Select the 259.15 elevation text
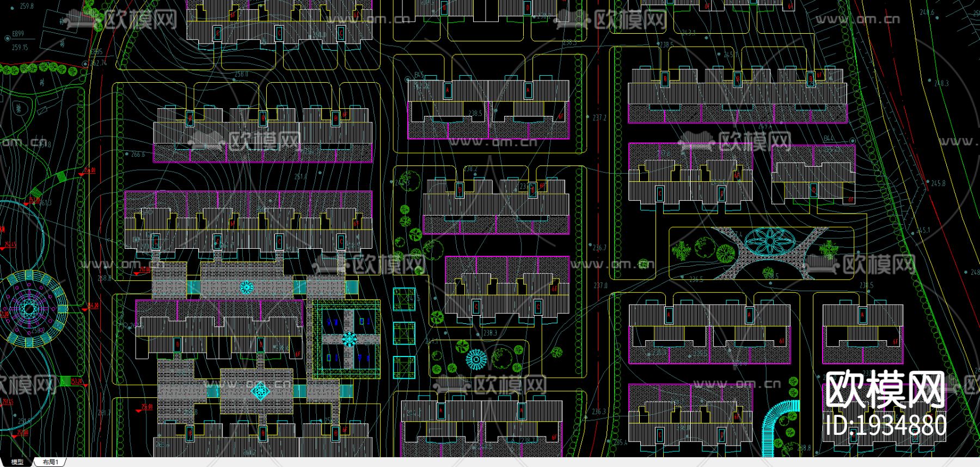The image size is (980, 467). pyautogui.click(x=20, y=48)
